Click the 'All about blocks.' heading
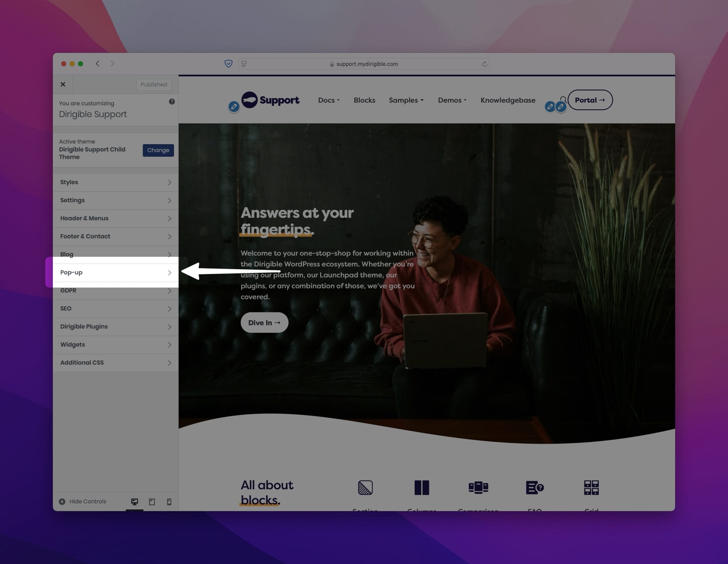Viewport: 728px width, 564px height. click(x=267, y=493)
